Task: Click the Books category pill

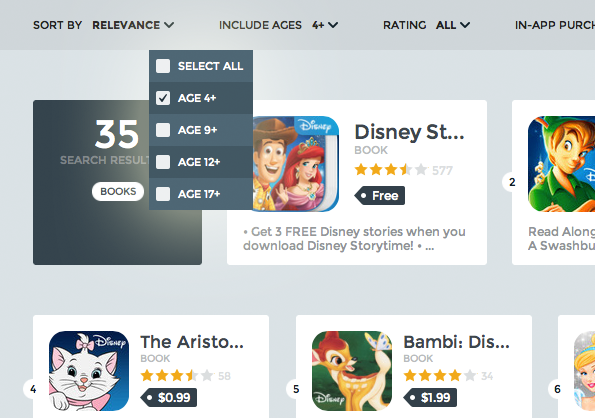Action: [x=118, y=191]
